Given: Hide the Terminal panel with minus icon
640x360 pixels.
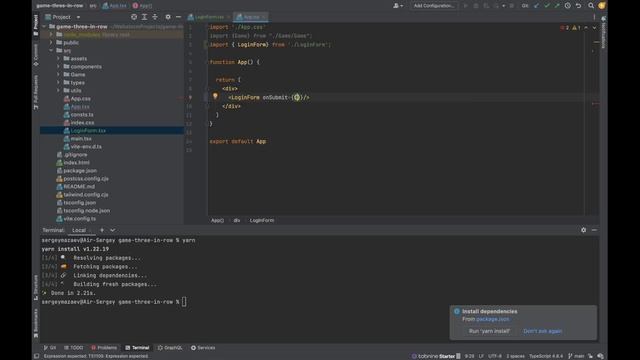Looking at the screenshot, I should coord(594,230).
